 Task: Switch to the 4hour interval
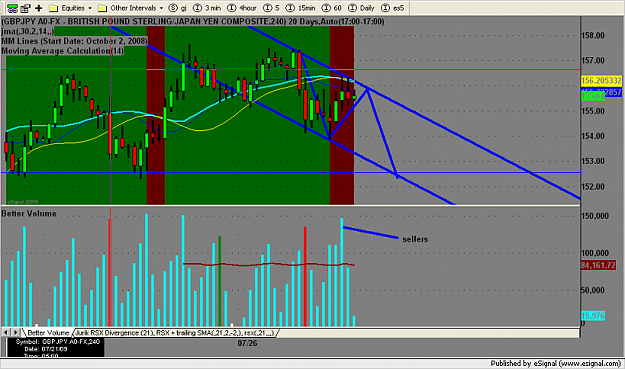(x=242, y=8)
